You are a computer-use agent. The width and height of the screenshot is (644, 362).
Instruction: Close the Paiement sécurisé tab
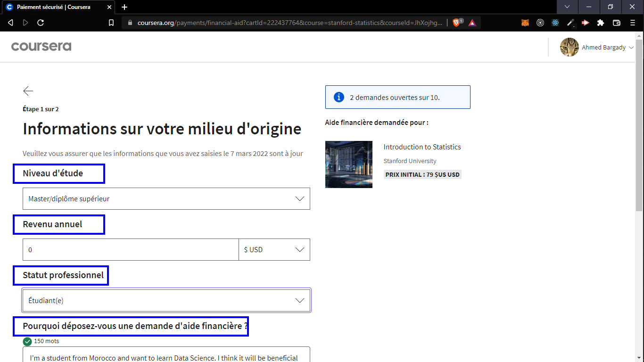tap(109, 7)
